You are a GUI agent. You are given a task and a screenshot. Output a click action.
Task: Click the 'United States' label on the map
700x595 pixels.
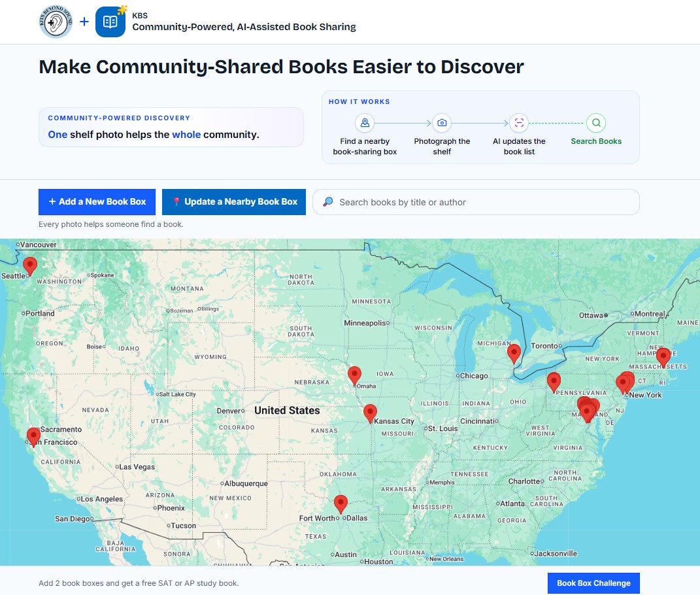(x=287, y=411)
